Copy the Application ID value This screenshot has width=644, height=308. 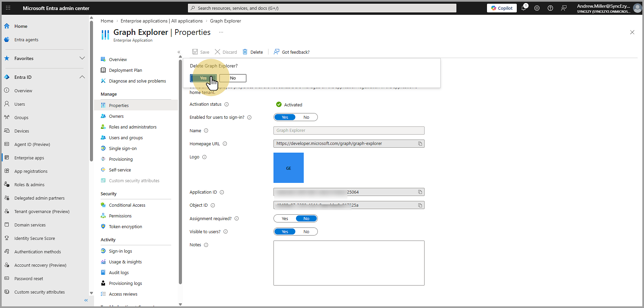(x=420, y=192)
